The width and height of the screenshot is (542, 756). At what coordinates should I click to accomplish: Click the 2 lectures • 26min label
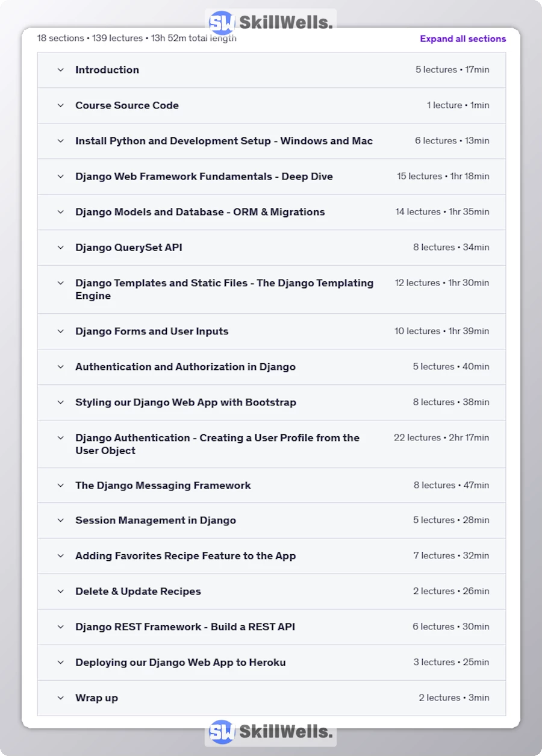pos(451,592)
